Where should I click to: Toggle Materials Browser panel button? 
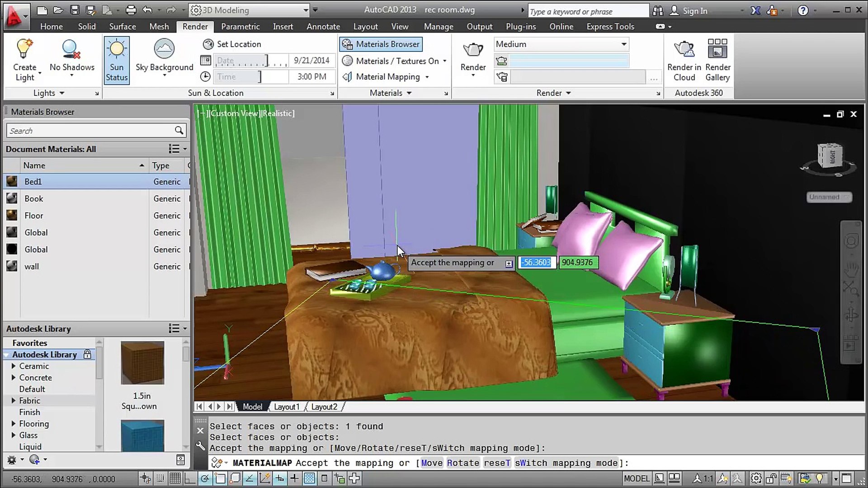[x=381, y=44]
